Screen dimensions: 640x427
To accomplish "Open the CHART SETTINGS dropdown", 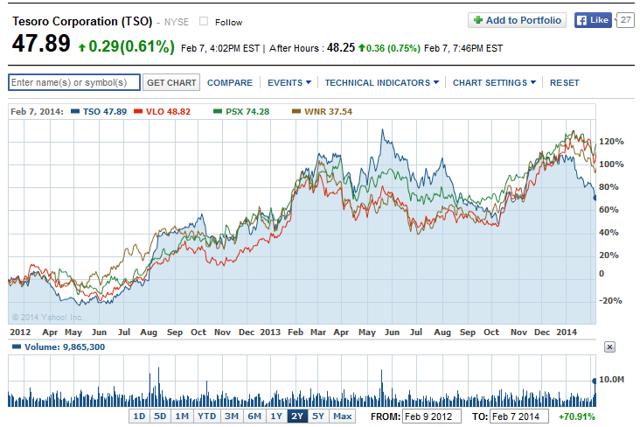I will click(x=494, y=83).
